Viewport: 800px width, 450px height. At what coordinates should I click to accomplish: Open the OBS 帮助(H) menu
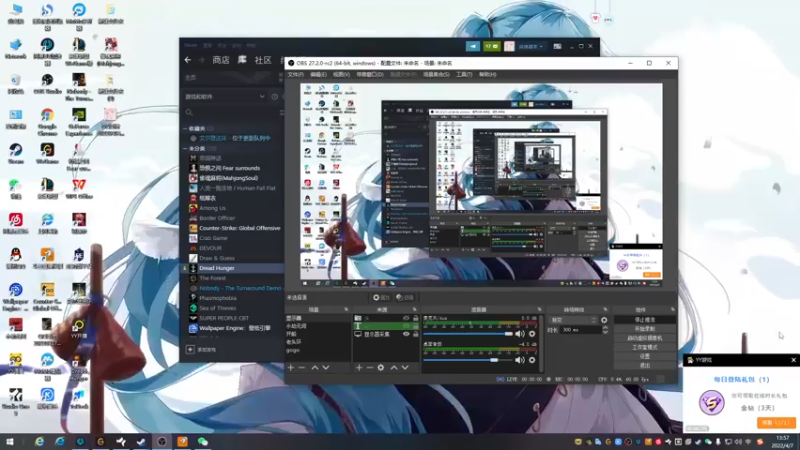(487, 74)
